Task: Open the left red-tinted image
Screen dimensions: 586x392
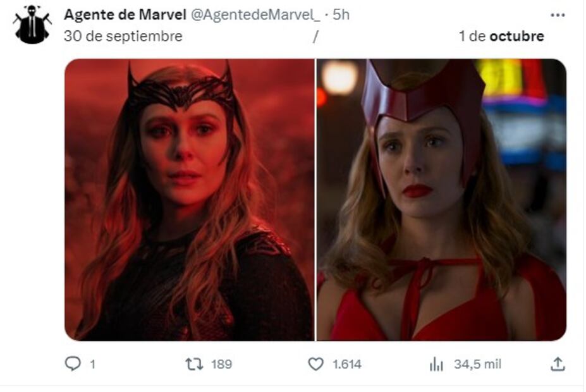Action: click(189, 200)
